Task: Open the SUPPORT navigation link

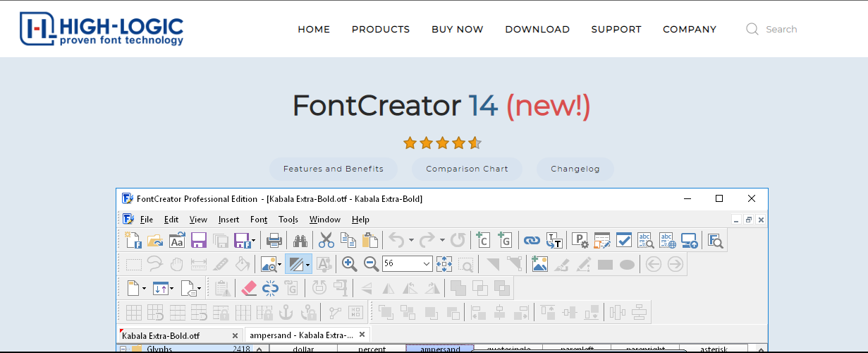Action: [x=616, y=29]
